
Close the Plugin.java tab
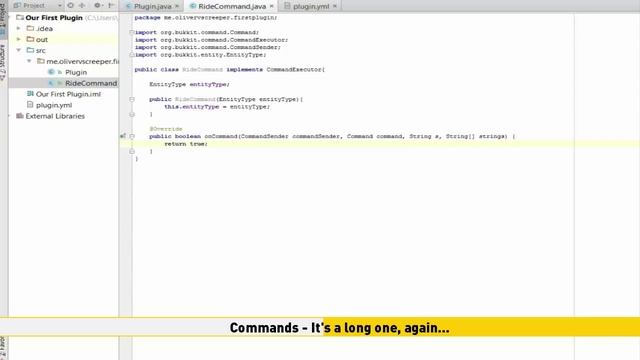pyautogui.click(x=177, y=6)
